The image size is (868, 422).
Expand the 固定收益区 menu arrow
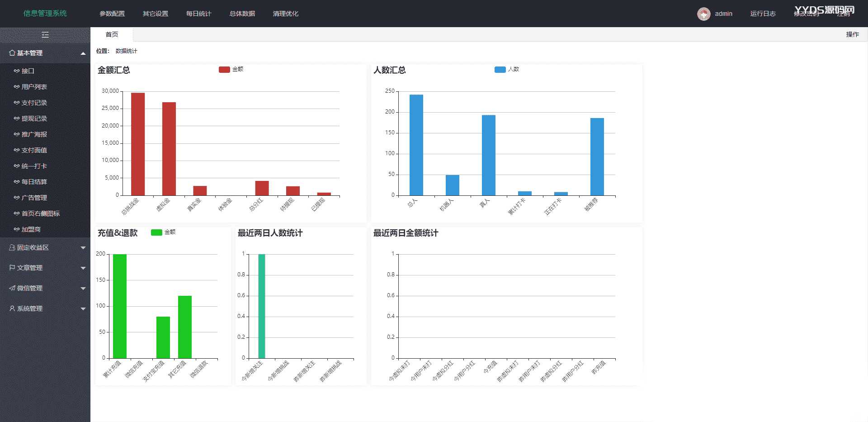[x=83, y=248]
